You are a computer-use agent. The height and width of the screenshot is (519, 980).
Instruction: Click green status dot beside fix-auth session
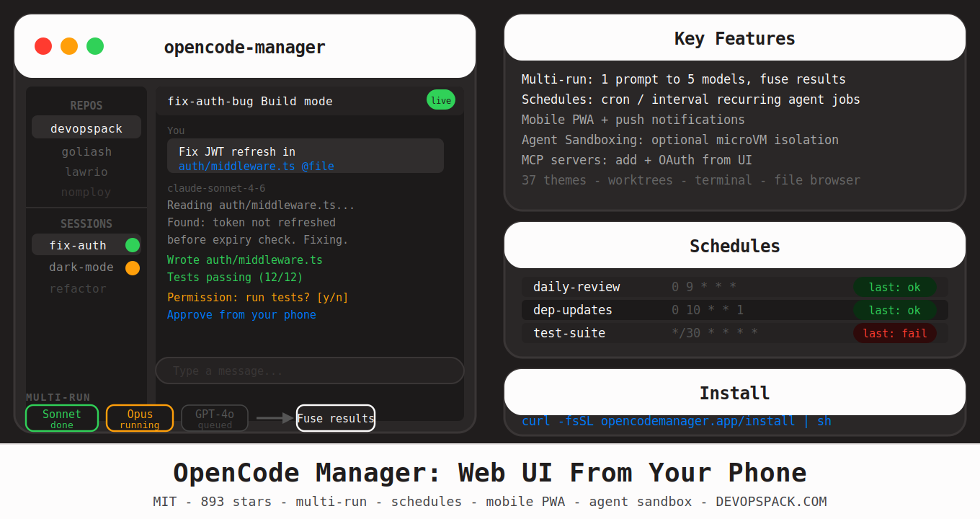[133, 245]
